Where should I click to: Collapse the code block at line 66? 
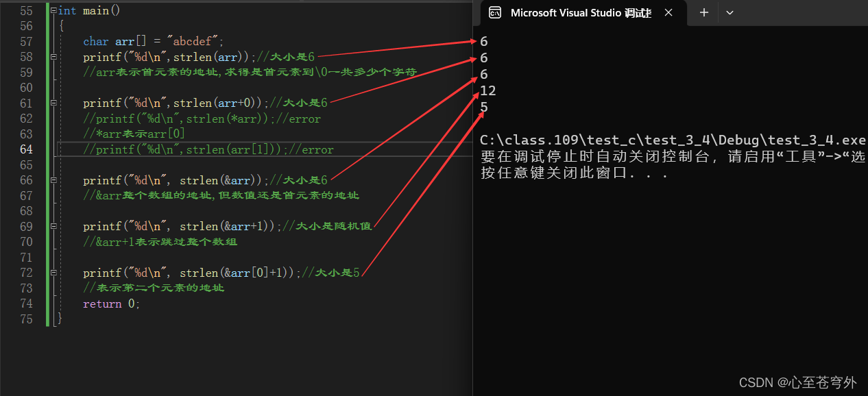click(x=53, y=181)
